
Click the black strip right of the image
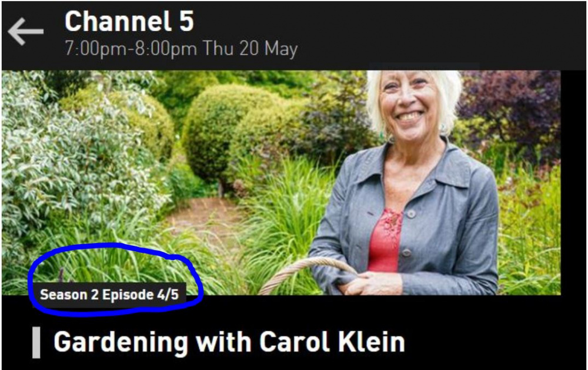pyautogui.click(x=574, y=183)
